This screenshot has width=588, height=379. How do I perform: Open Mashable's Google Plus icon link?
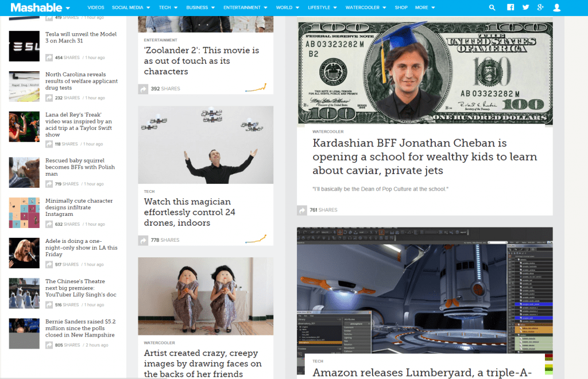pyautogui.click(x=540, y=7)
